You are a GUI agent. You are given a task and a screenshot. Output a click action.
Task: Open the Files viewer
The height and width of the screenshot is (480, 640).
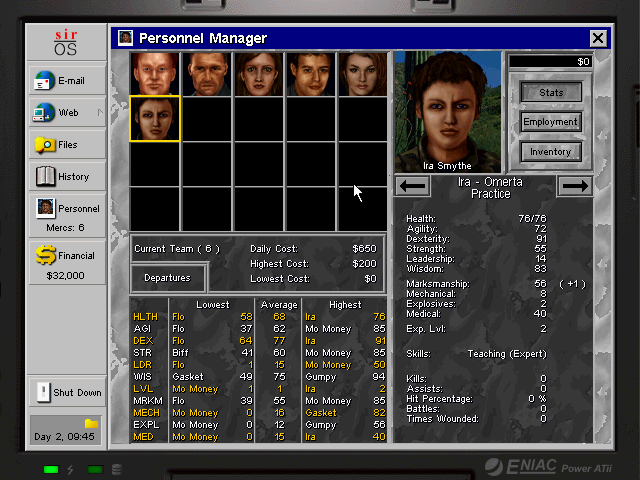tap(67, 144)
